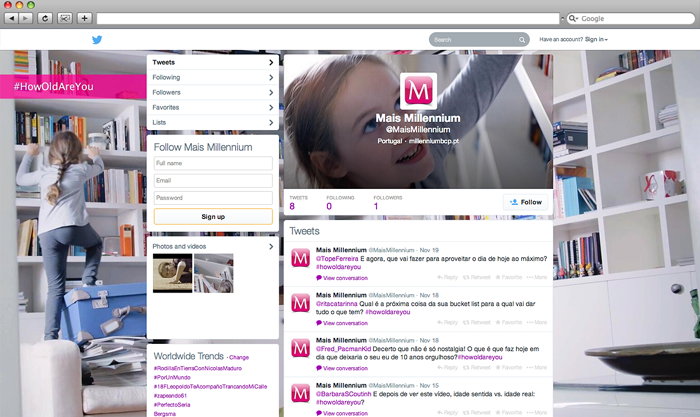Screen dimensions: 700x417
Task: Favorite the @ritacatarinna tweet
Action: click(508, 322)
